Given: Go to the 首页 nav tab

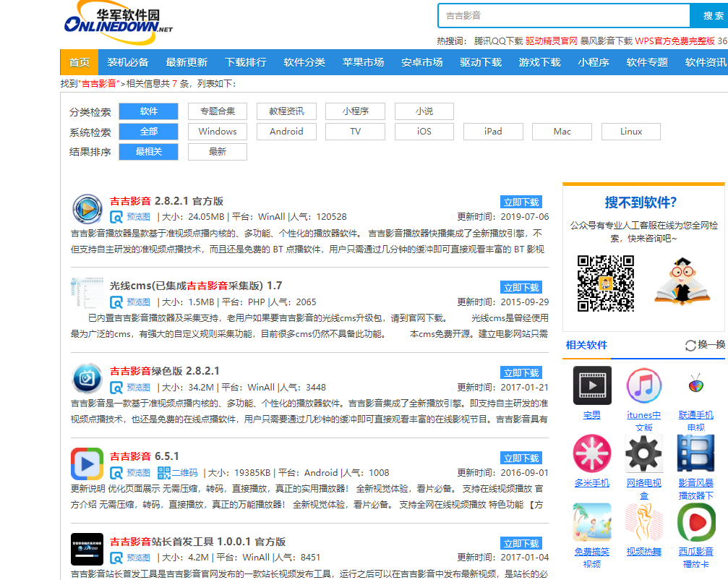Looking at the screenshot, I should (80, 62).
